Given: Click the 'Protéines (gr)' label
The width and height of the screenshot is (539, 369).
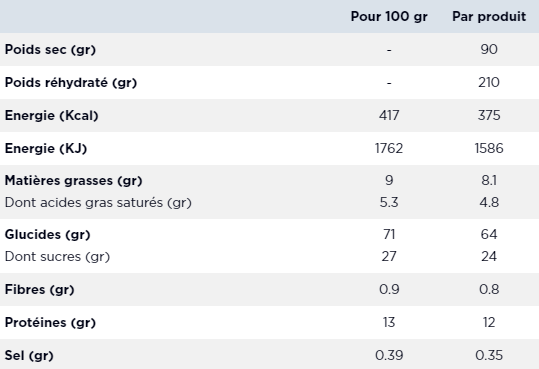Looking at the screenshot, I should [x=50, y=323].
